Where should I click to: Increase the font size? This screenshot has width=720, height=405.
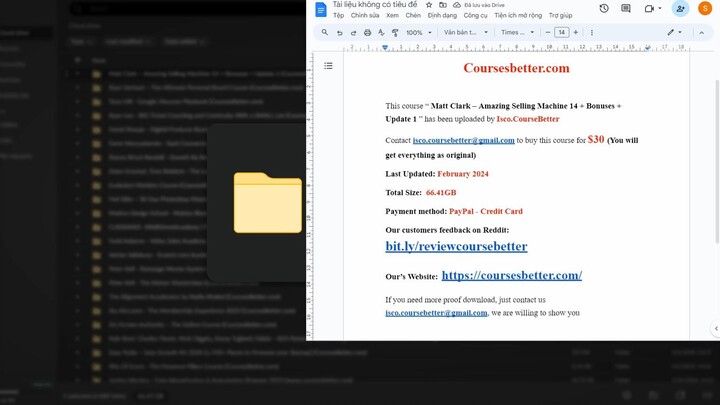[575, 32]
